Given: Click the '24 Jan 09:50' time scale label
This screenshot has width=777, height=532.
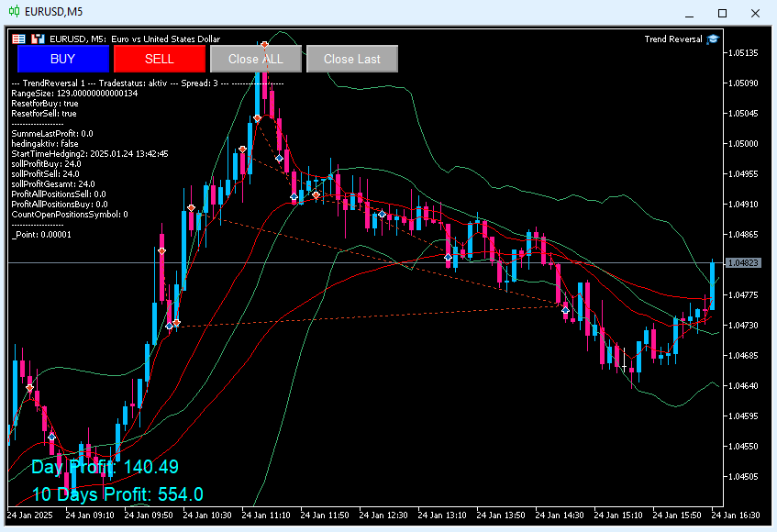Looking at the screenshot, I should point(149,515).
